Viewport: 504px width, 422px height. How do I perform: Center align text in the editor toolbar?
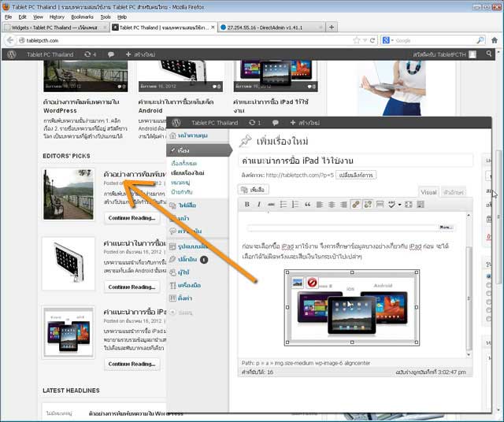click(x=332, y=204)
